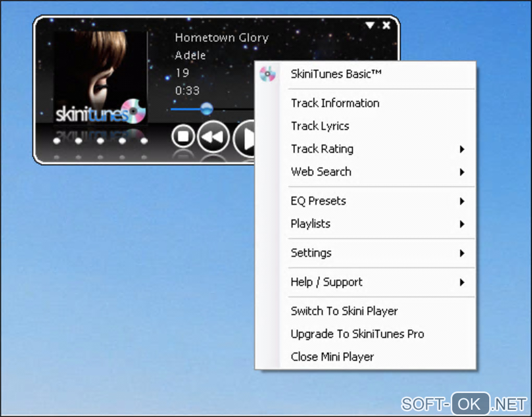Screen dimensions: 532x417
Task: Click the Hometown Glory album artwork
Action: pos(101,78)
